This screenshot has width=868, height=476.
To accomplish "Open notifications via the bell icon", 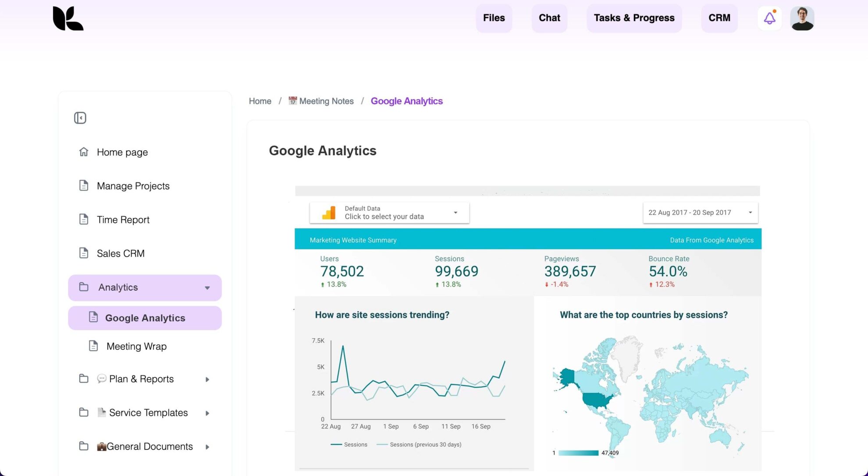I will pyautogui.click(x=769, y=18).
